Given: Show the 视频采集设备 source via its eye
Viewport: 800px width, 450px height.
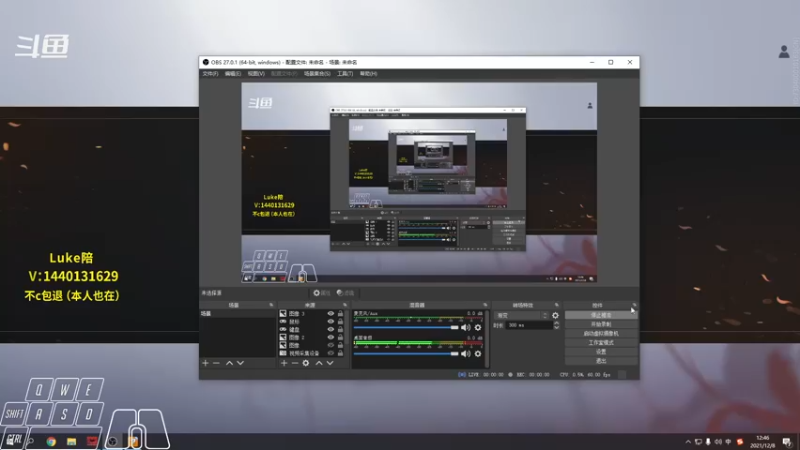Looking at the screenshot, I should (331, 353).
